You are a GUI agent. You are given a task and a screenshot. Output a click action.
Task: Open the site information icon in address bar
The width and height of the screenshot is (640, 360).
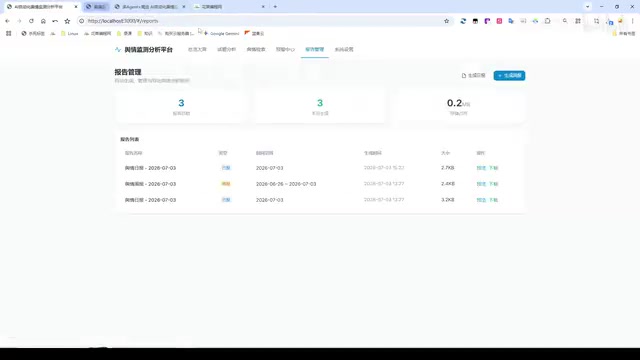(82, 21)
